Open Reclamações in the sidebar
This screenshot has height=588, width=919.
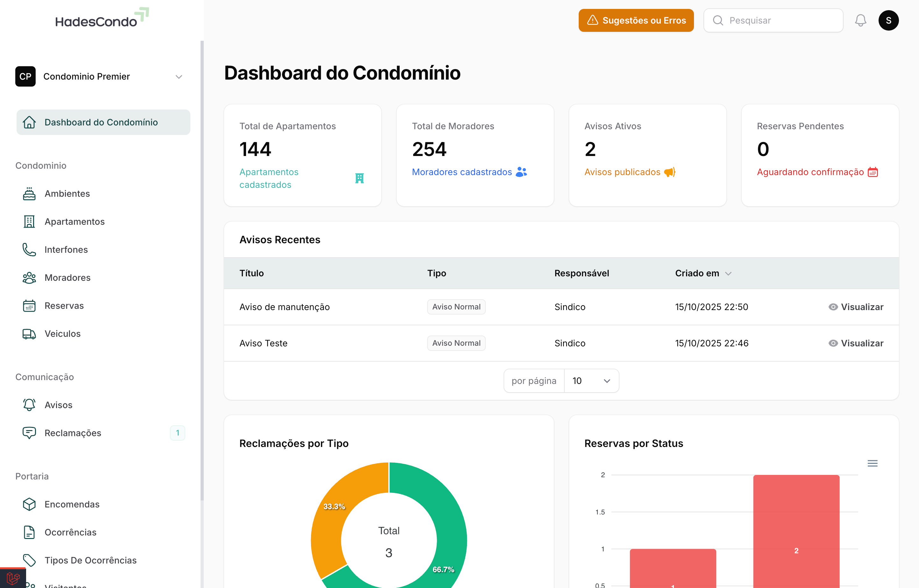pos(73,433)
